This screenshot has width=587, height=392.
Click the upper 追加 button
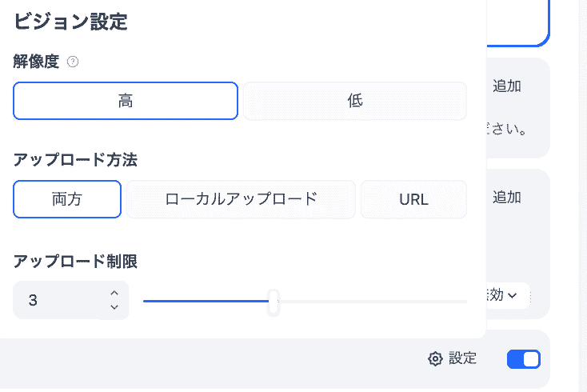[507, 86]
